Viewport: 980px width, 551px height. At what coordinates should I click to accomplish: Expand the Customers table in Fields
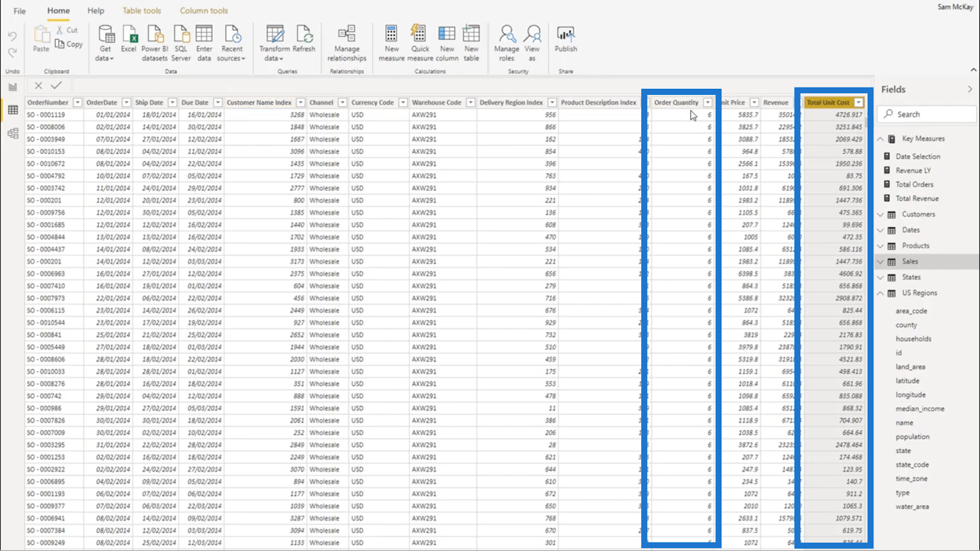pyautogui.click(x=881, y=214)
